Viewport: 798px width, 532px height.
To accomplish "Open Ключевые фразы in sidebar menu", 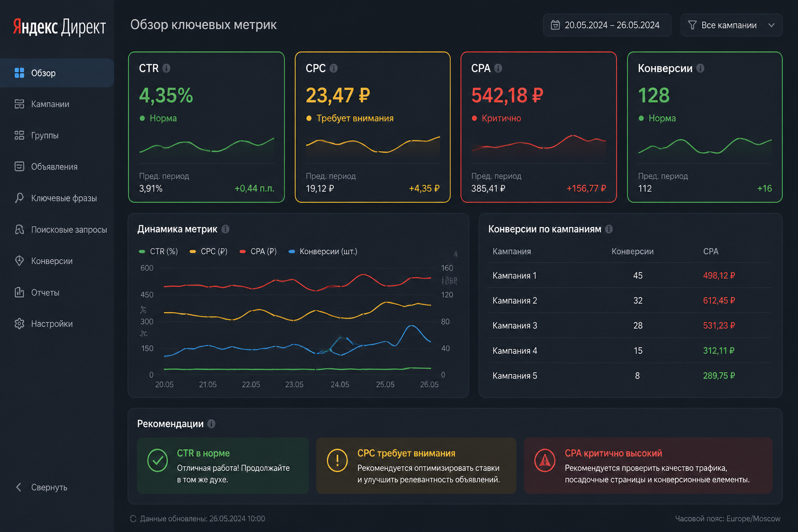I will [57, 198].
